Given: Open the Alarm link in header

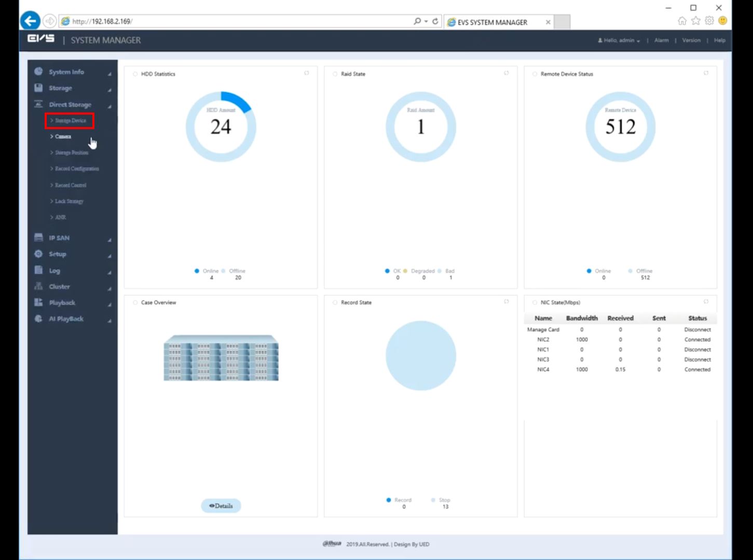Looking at the screenshot, I should pos(661,40).
